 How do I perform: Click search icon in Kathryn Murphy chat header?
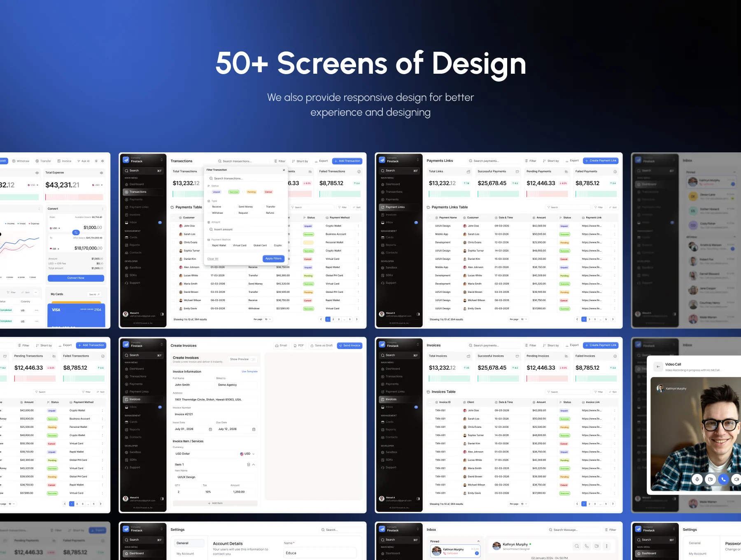pos(577,546)
